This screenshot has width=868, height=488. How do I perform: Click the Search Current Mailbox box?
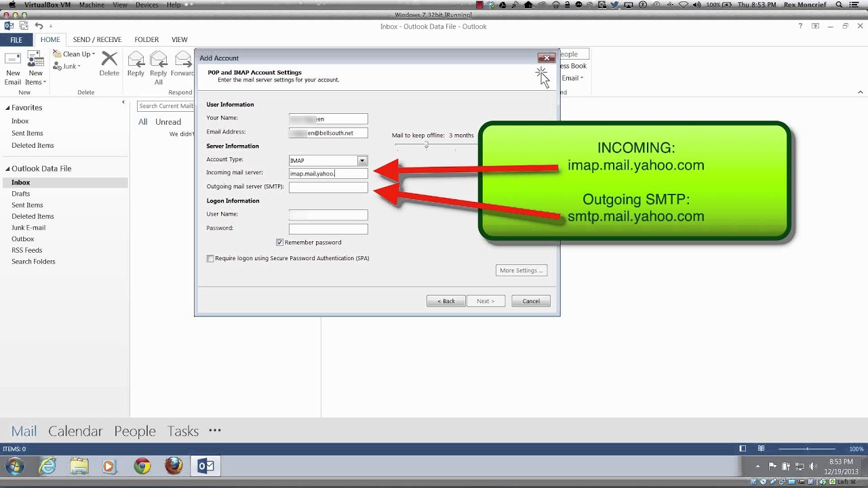click(x=165, y=106)
